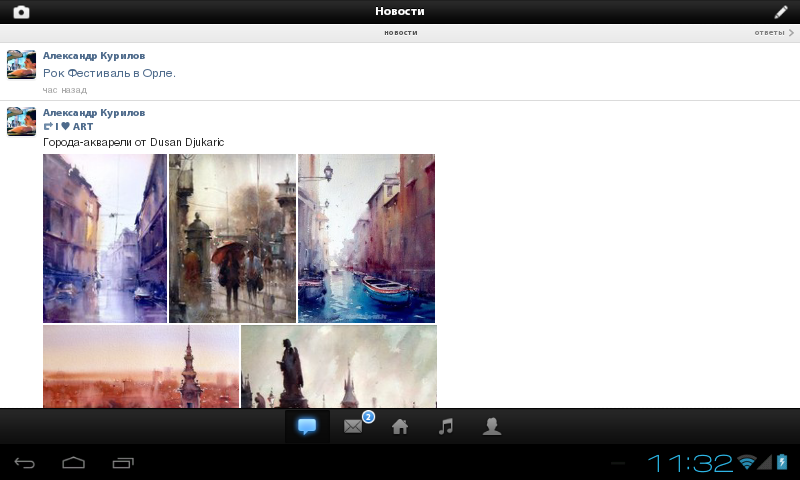Select the новости section header
This screenshot has width=800, height=480.
401,33
